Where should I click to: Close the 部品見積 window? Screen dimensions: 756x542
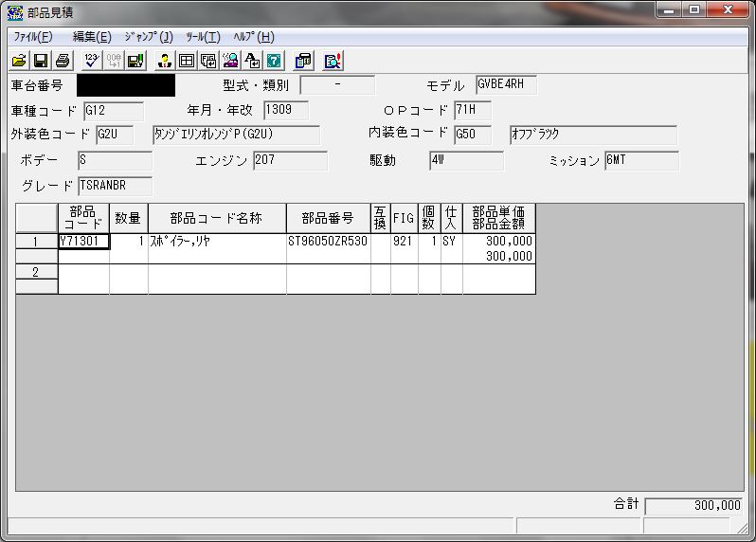pos(728,9)
